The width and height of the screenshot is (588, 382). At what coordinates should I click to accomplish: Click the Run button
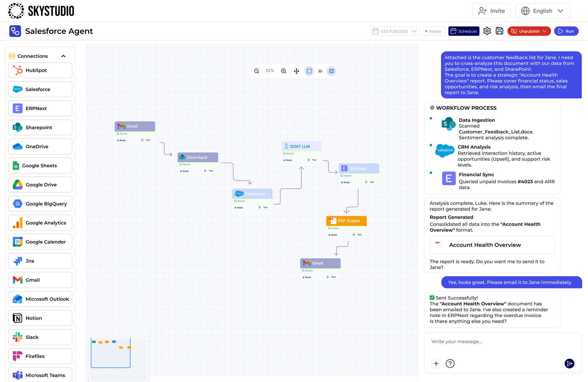coord(566,31)
